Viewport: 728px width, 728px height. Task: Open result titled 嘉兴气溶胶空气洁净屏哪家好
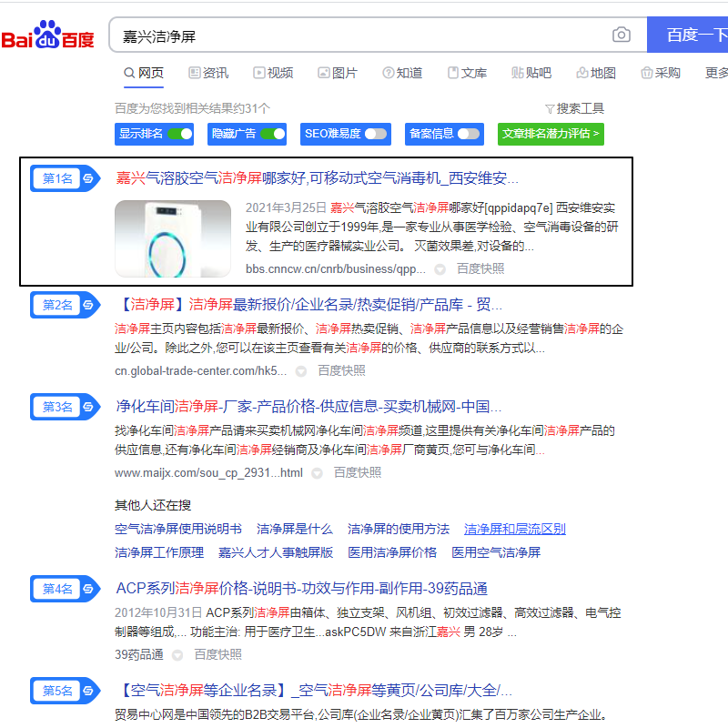pos(317,177)
